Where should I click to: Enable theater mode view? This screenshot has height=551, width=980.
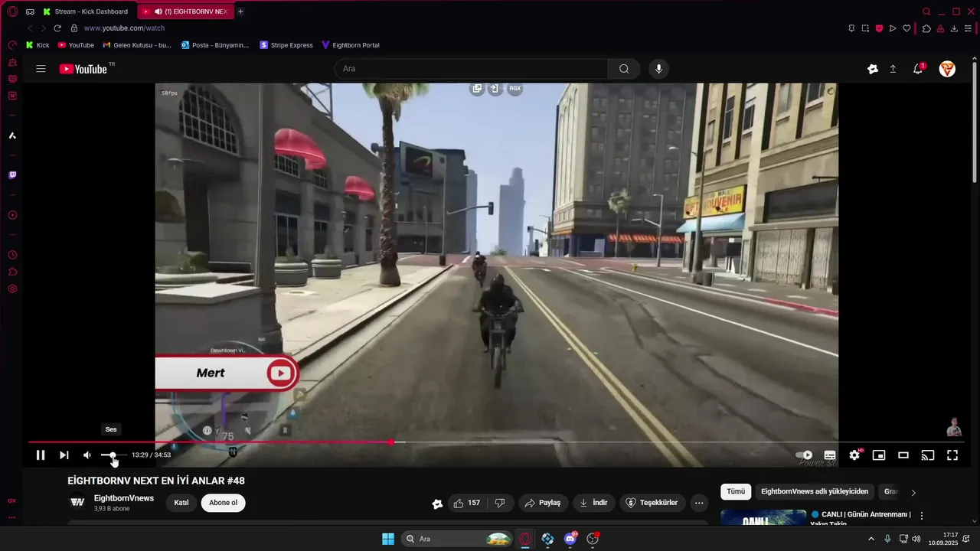[903, 455]
